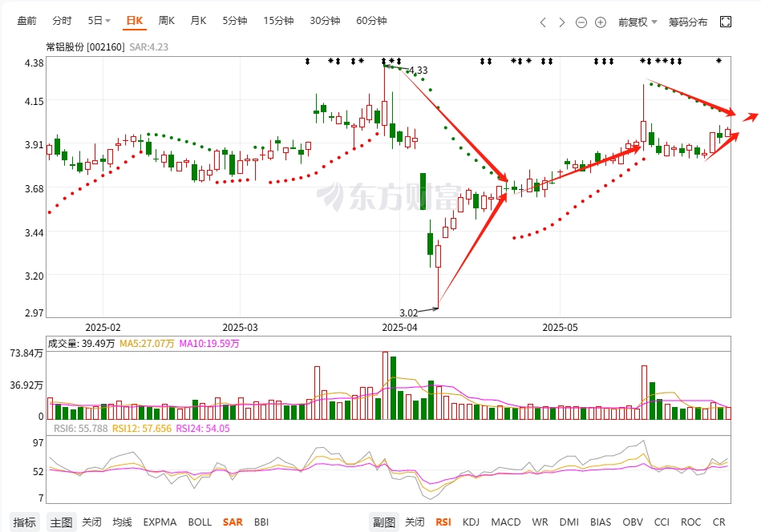Click the 3.02 low price annotation
This screenshot has width=761, height=532.
(409, 312)
